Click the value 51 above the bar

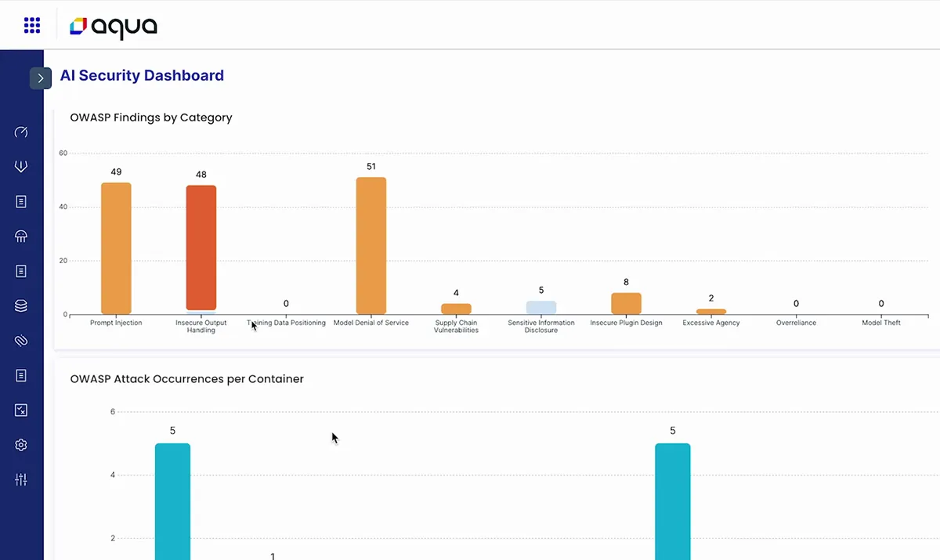click(371, 166)
